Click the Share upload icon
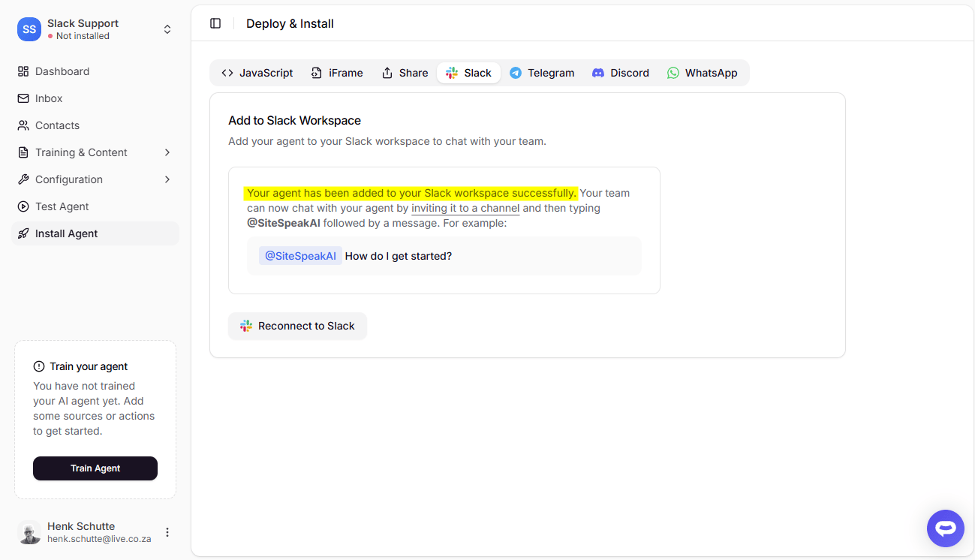Viewport: 975px width, 560px height. (x=387, y=73)
